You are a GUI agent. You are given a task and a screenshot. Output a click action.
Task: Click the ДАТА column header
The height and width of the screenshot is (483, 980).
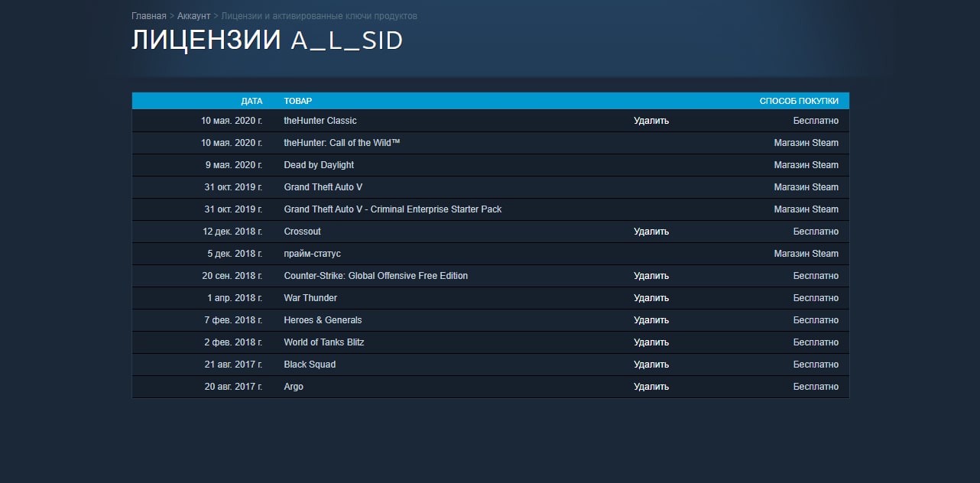click(x=251, y=101)
